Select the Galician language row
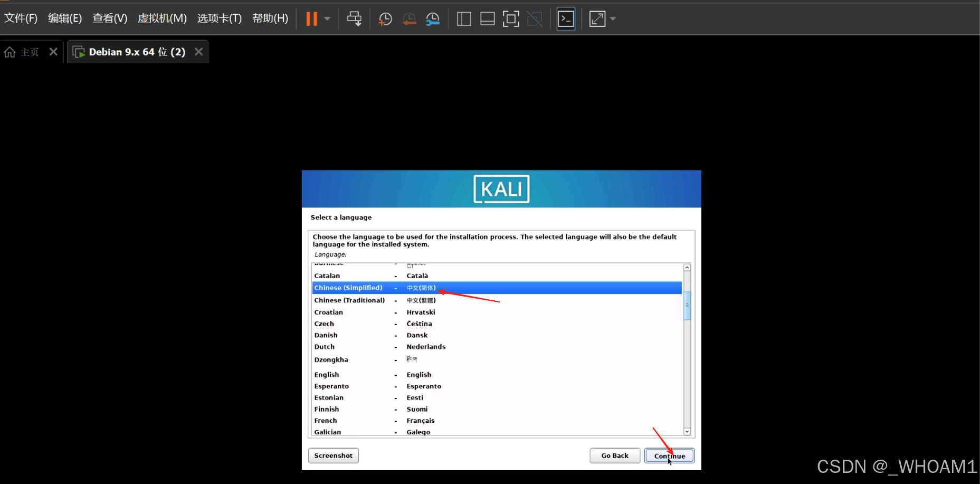This screenshot has height=484, width=980. point(497,432)
